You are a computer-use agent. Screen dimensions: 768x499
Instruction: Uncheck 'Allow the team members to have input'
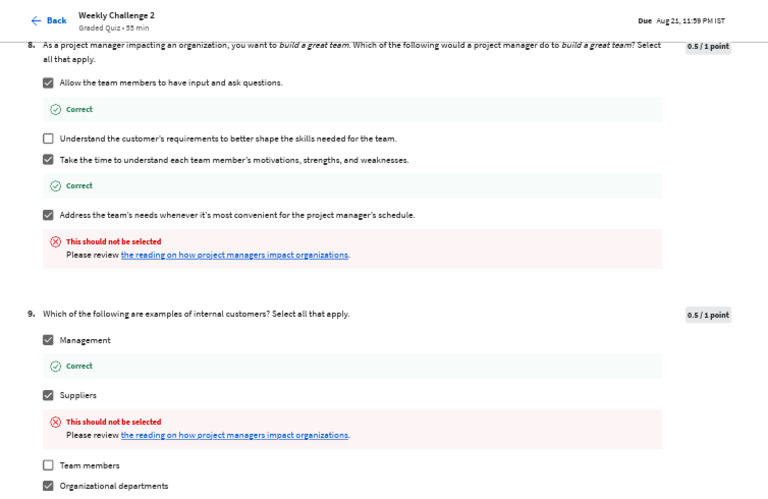pyautogui.click(x=48, y=83)
